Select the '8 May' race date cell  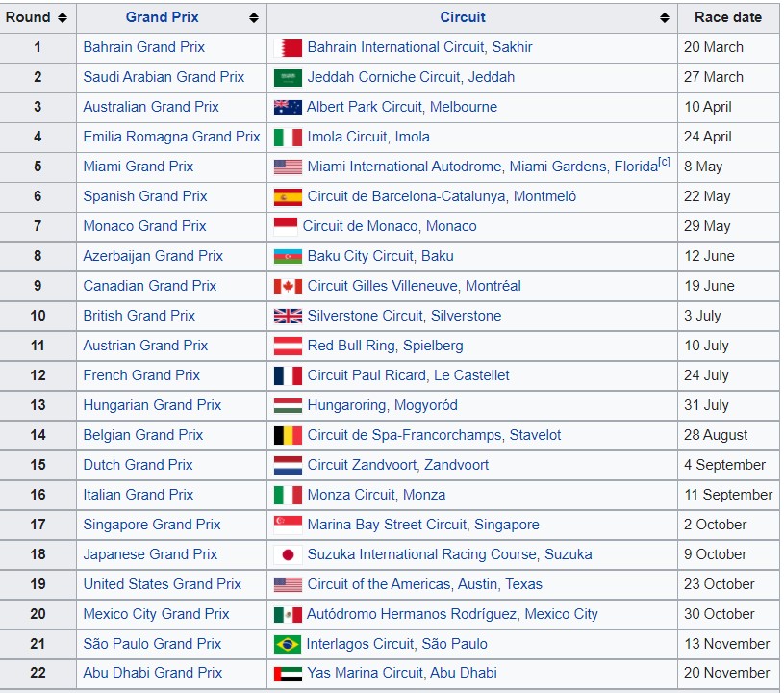click(728, 167)
